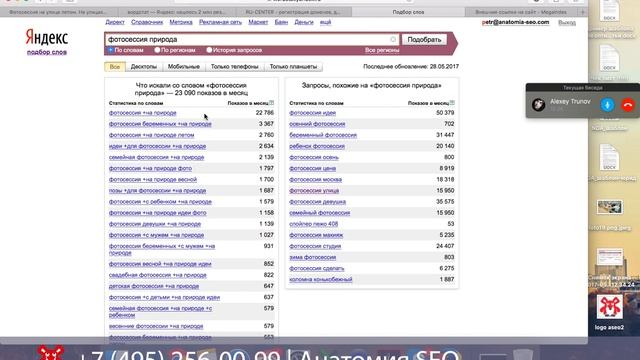End the call with Alexey Trunov

point(628,105)
